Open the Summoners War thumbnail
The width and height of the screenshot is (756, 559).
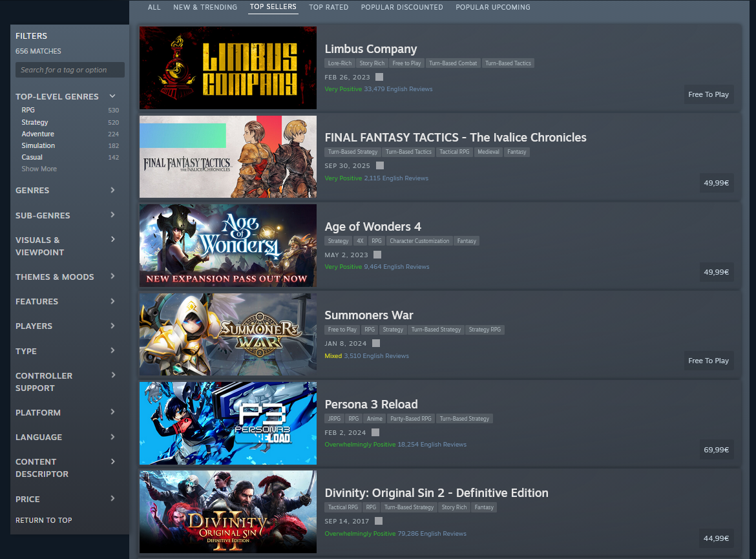[x=228, y=334]
